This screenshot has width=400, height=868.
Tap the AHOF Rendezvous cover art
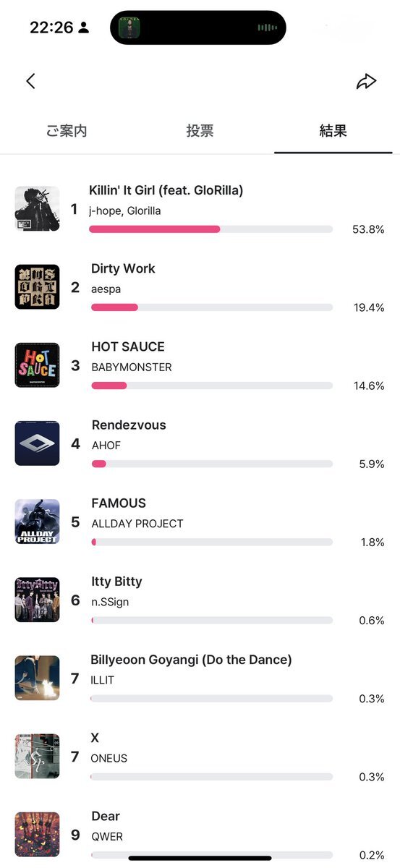pos(37,443)
